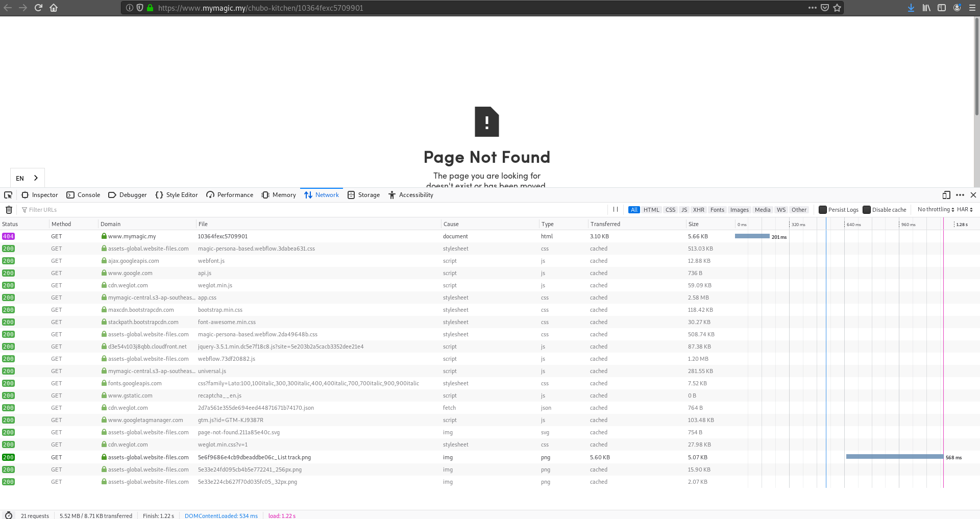Click the DOMContentLoaded timing link
The image size is (980, 519).
221,515
